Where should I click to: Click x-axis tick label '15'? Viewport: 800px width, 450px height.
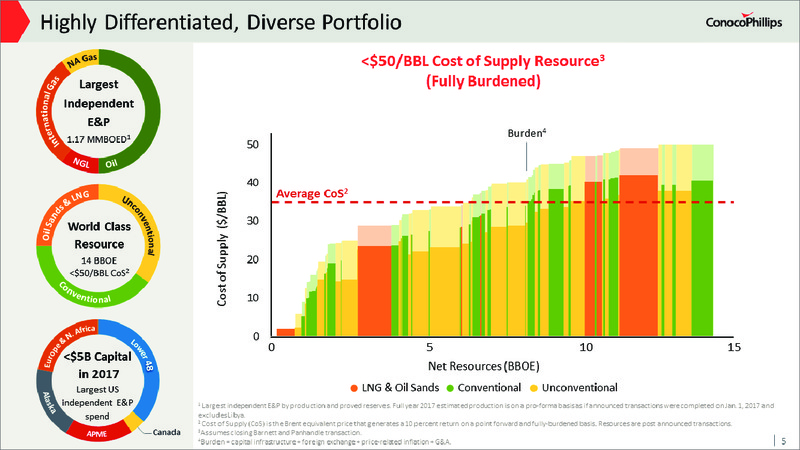(x=734, y=347)
